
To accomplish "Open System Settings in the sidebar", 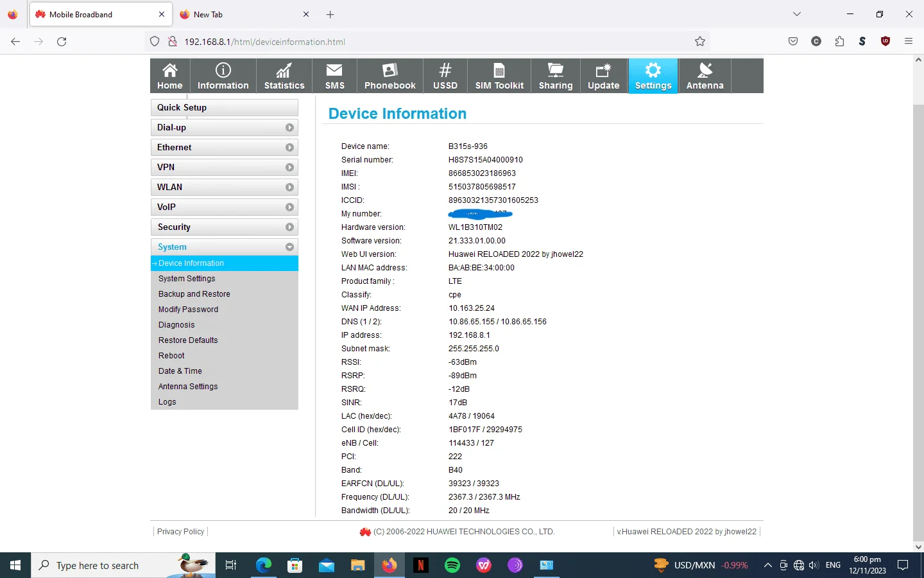I will tap(187, 279).
